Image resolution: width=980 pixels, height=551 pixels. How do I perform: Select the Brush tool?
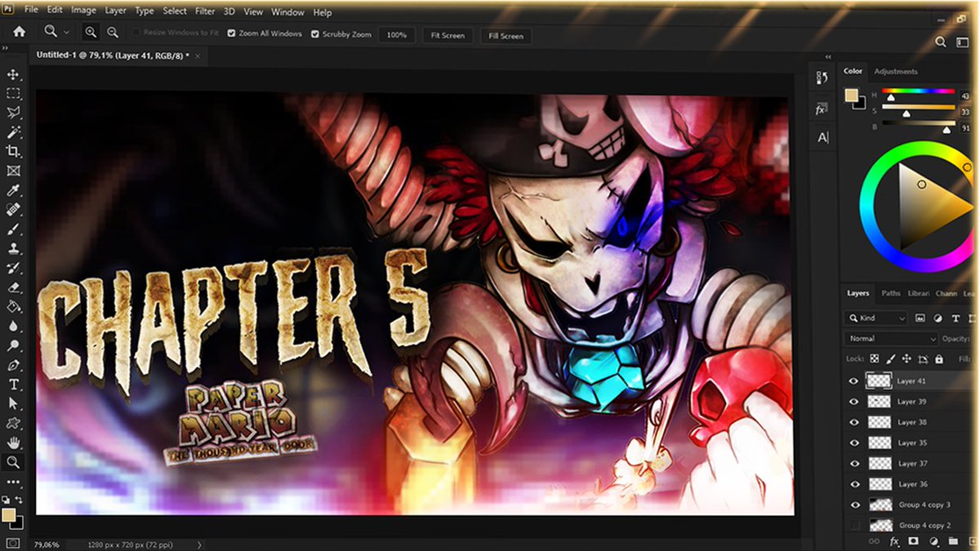(x=14, y=229)
